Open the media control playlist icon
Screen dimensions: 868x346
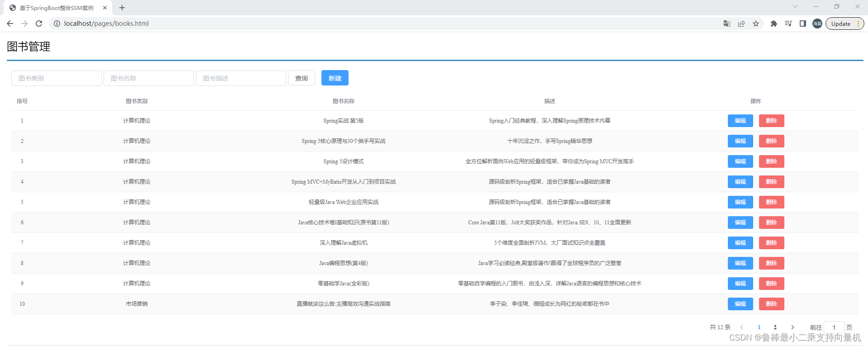click(x=788, y=24)
